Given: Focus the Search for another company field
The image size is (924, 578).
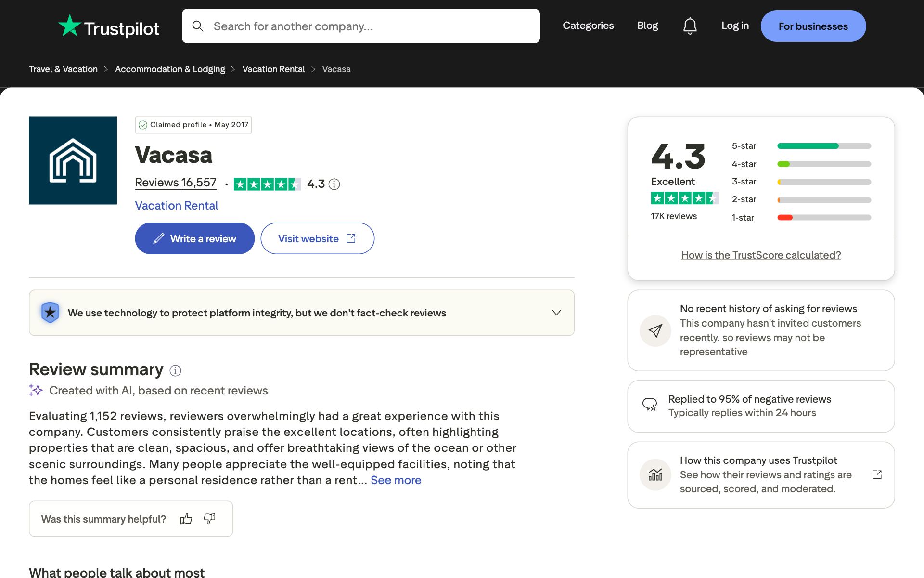Looking at the screenshot, I should [x=361, y=26].
